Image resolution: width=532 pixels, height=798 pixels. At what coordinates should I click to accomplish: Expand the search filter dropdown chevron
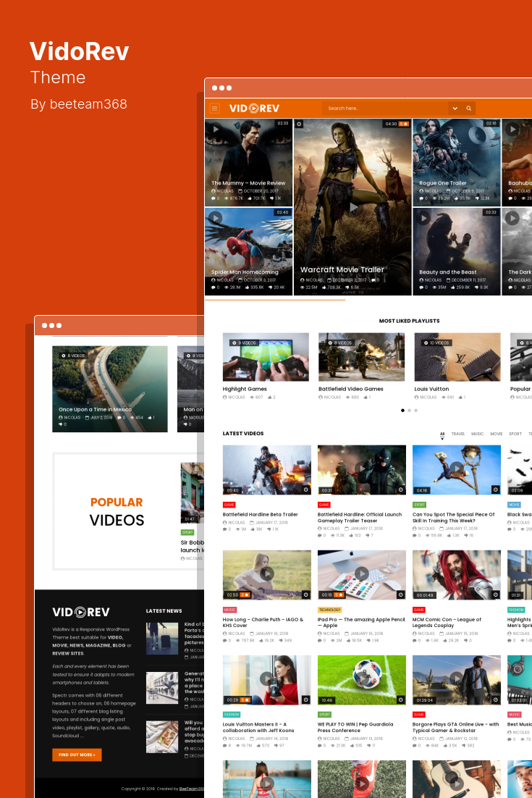click(455, 109)
